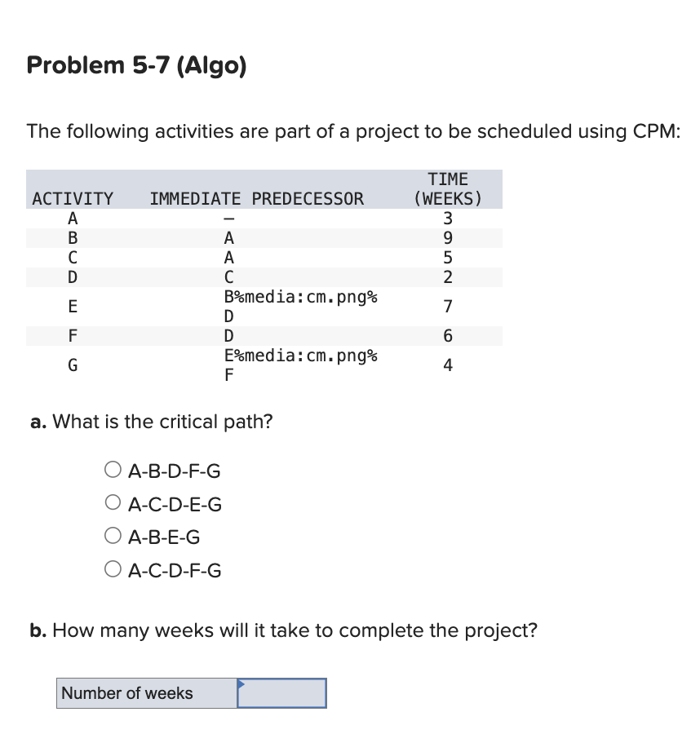Select the A-B-E-G radio option

(113, 536)
